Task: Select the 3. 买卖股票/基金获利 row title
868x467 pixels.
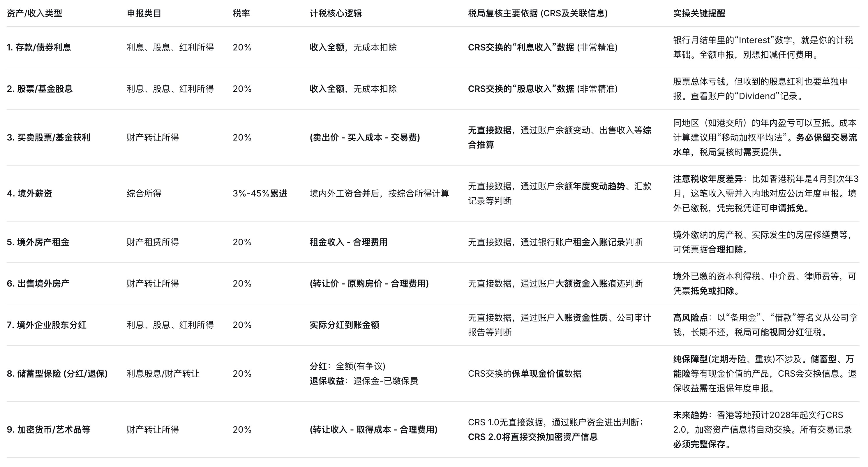Action: pyautogui.click(x=49, y=138)
